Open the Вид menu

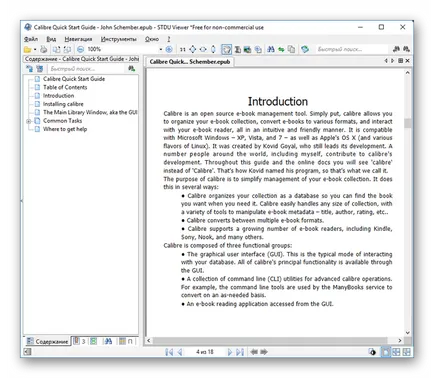[51, 39]
